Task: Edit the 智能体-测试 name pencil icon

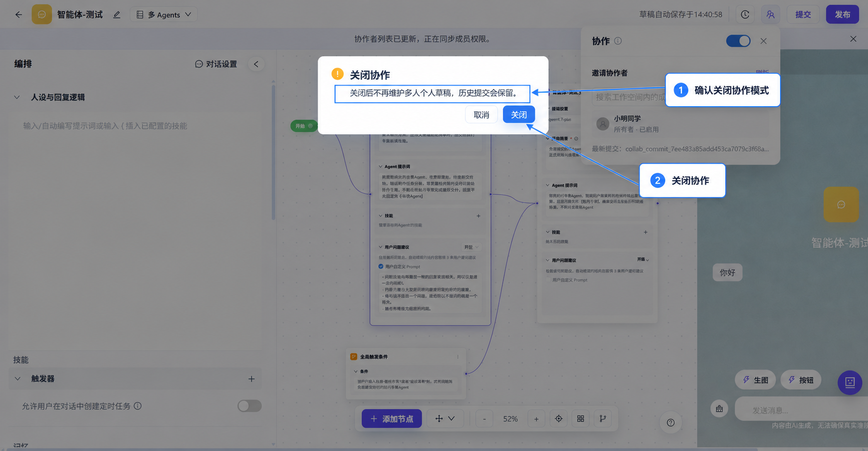Action: tap(117, 14)
